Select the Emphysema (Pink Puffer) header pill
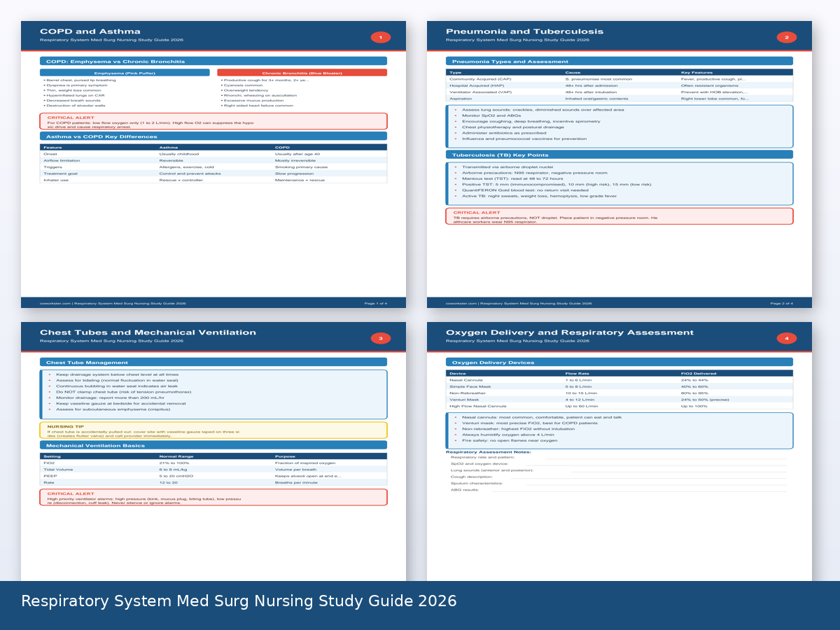The width and height of the screenshot is (840, 630). [126, 72]
